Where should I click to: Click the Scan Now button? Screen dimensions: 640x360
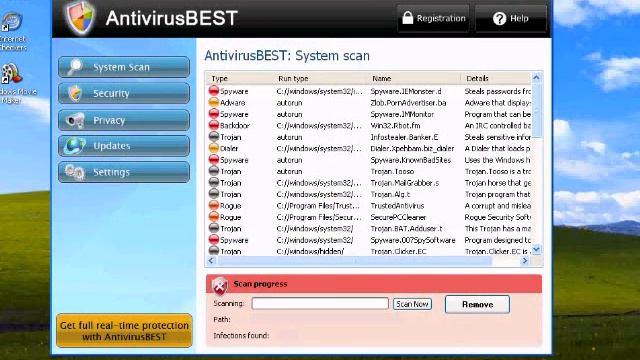[x=412, y=304]
